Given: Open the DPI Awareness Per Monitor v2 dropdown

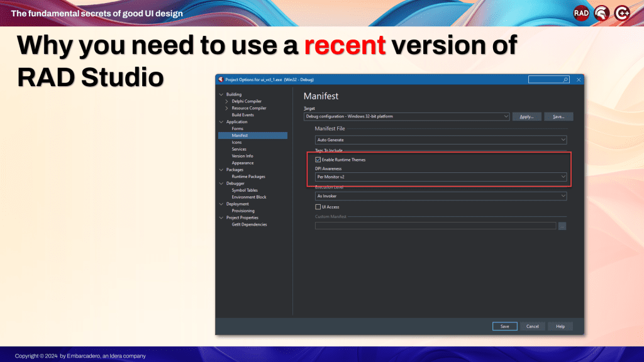Looking at the screenshot, I should pyautogui.click(x=441, y=177).
